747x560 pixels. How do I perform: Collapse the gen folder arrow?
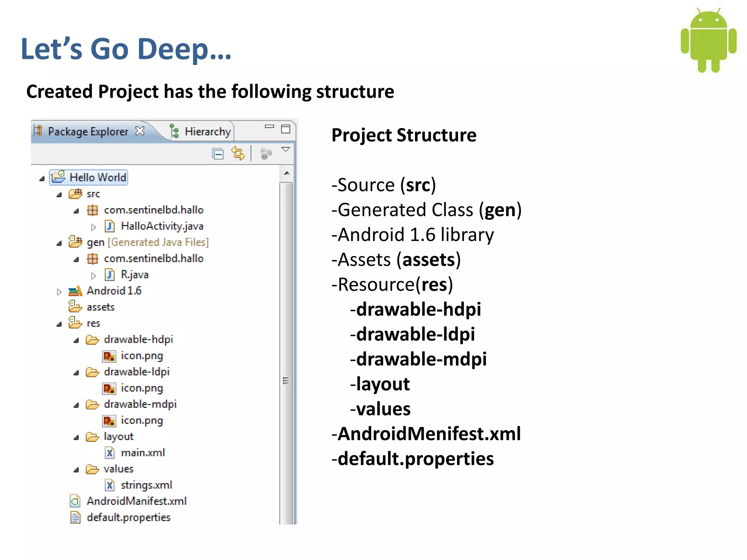coord(59,244)
